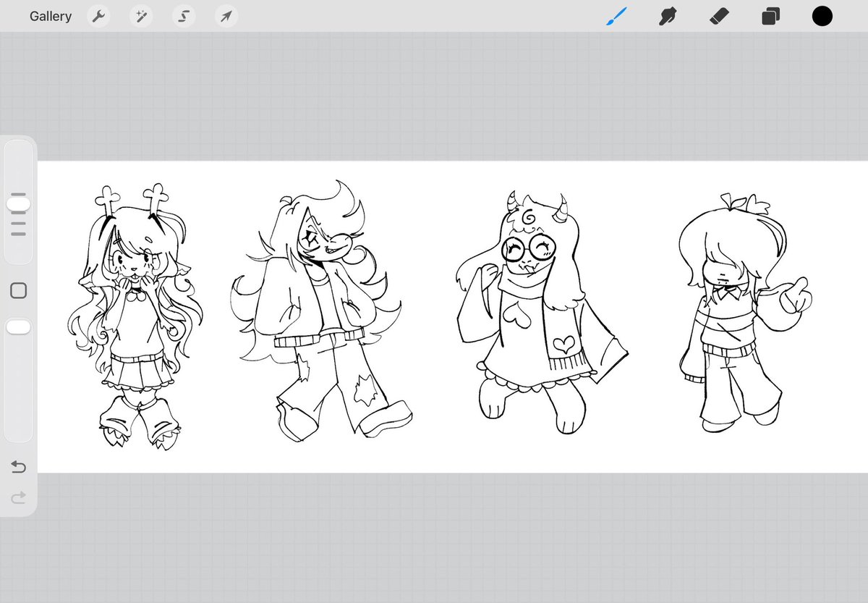Click the girl with cross antlers drawing
The height and width of the screenshot is (603, 868).
coord(134,316)
